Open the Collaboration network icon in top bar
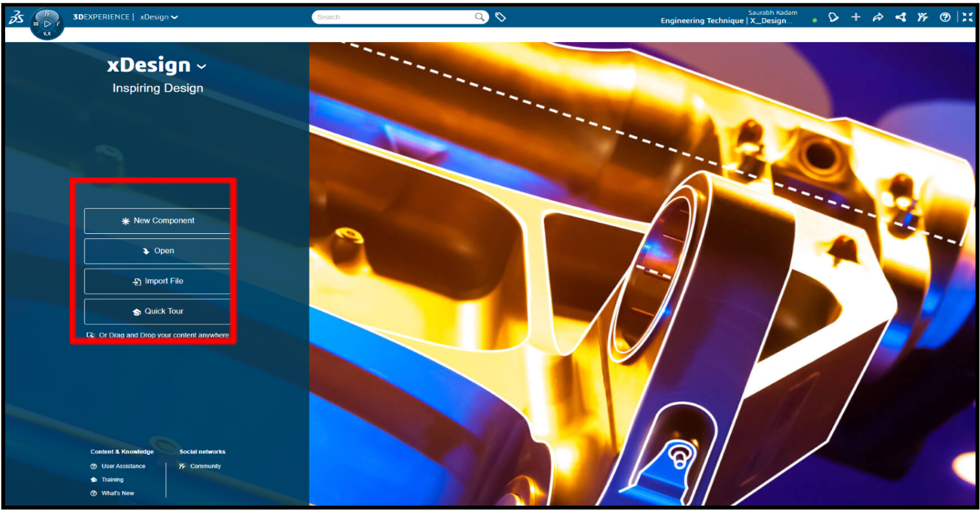 901,17
